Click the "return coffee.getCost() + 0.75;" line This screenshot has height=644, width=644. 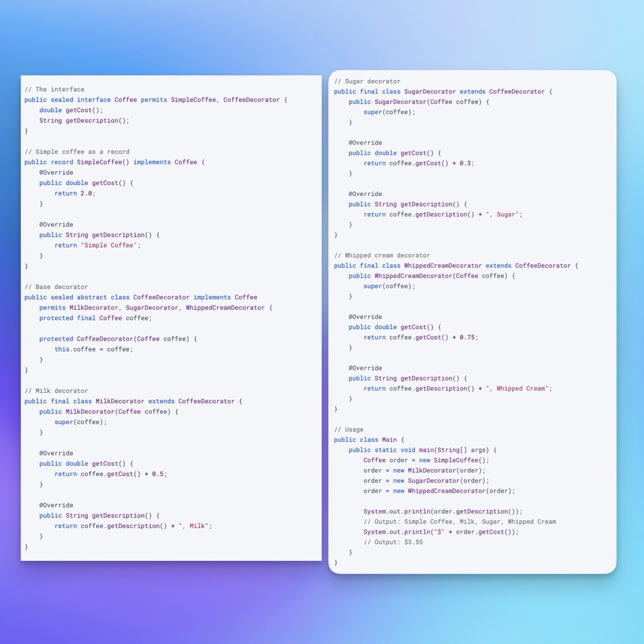coord(421,338)
